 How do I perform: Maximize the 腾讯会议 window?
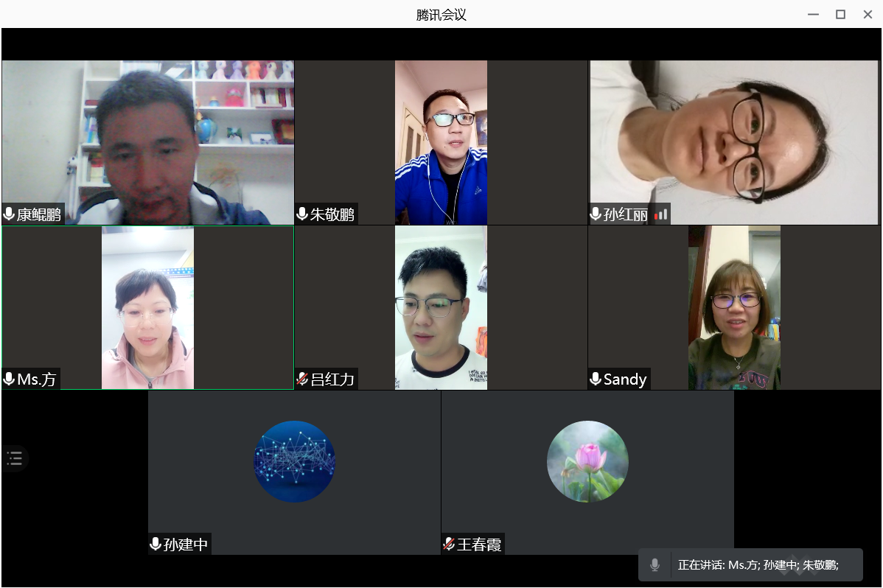840,14
